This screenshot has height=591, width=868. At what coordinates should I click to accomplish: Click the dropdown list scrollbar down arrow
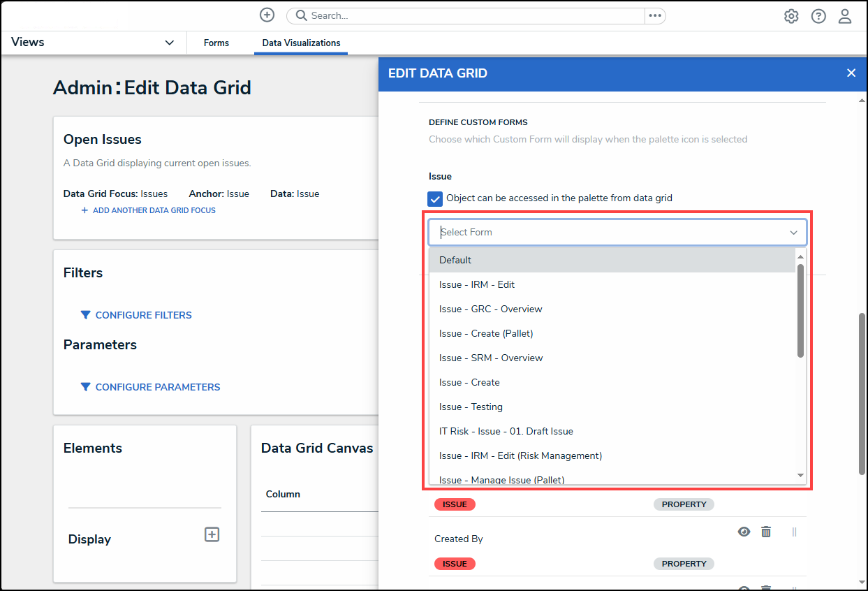800,476
